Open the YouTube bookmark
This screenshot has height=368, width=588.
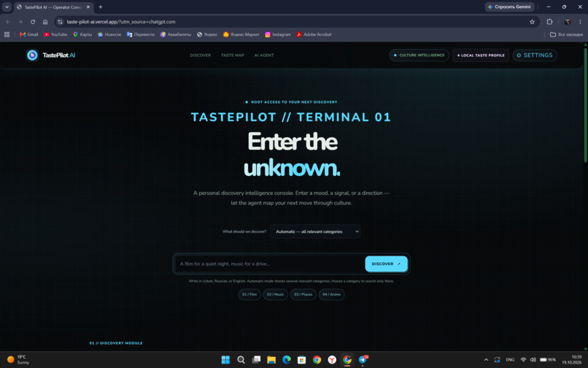pos(55,34)
